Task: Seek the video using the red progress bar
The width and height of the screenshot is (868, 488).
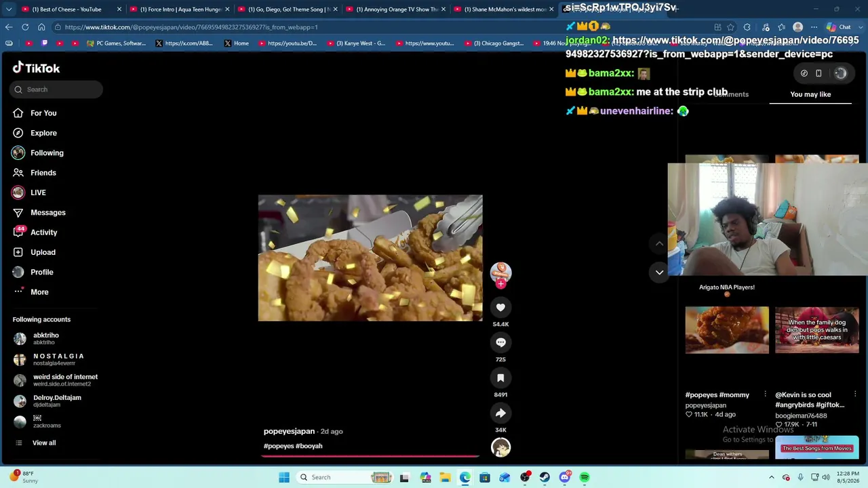Action: pyautogui.click(x=370, y=455)
